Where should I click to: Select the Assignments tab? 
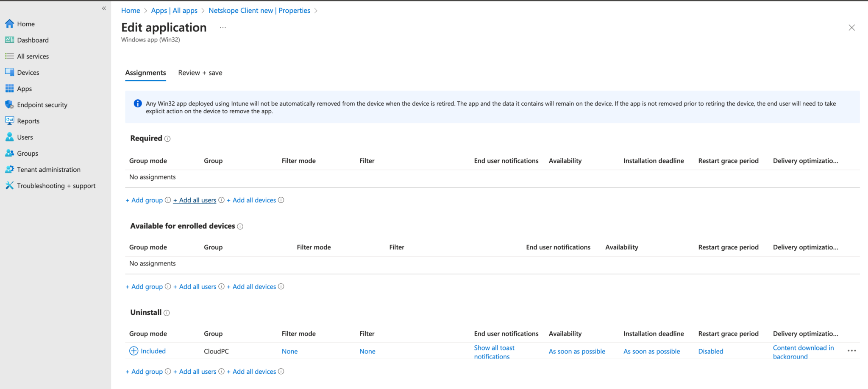[x=145, y=73]
